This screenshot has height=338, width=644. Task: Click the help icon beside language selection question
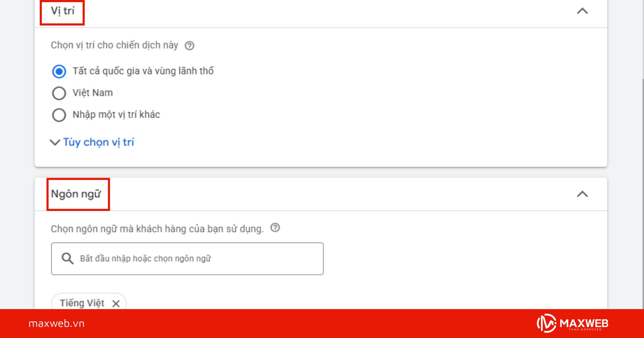[x=275, y=228]
